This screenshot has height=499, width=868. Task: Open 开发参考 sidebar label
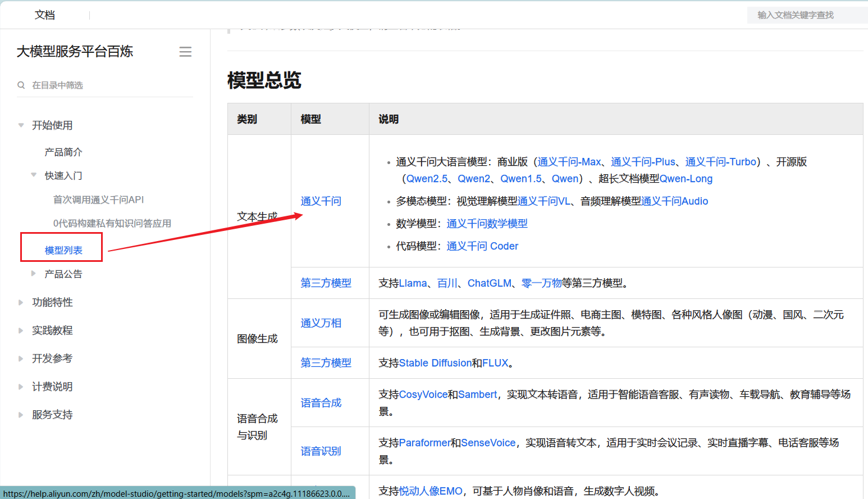pyautogui.click(x=52, y=359)
